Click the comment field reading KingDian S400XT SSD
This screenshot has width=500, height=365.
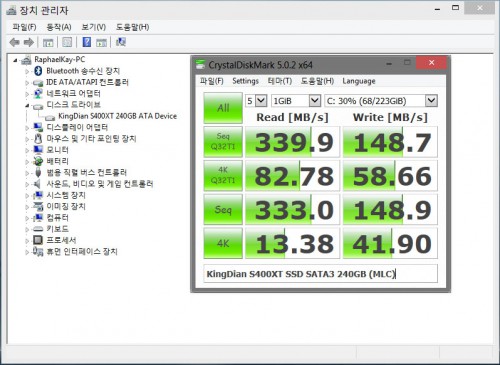[x=320, y=274]
